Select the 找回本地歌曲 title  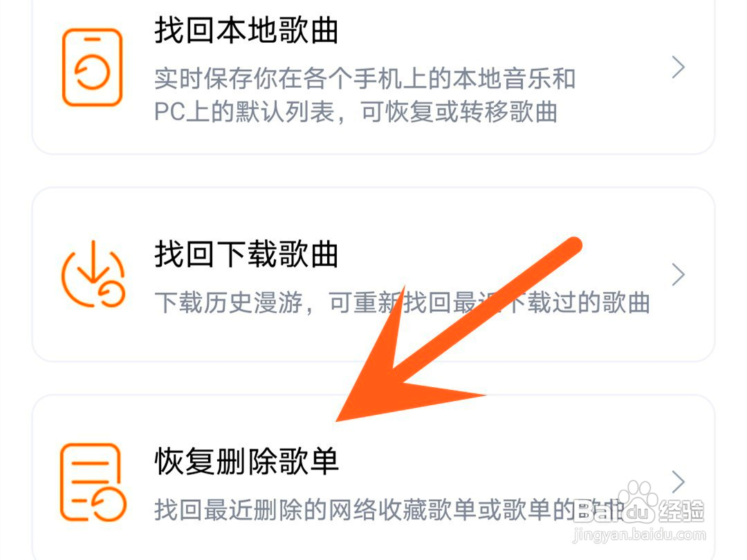point(246,30)
